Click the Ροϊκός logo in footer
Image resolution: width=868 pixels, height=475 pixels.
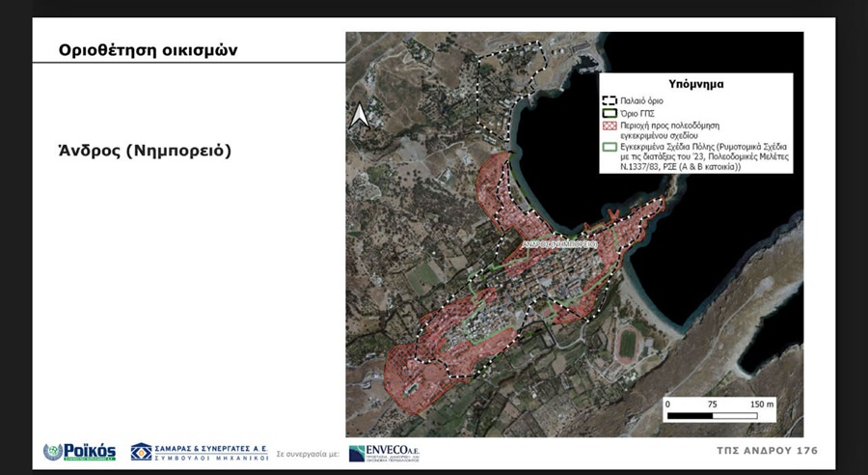point(79,452)
